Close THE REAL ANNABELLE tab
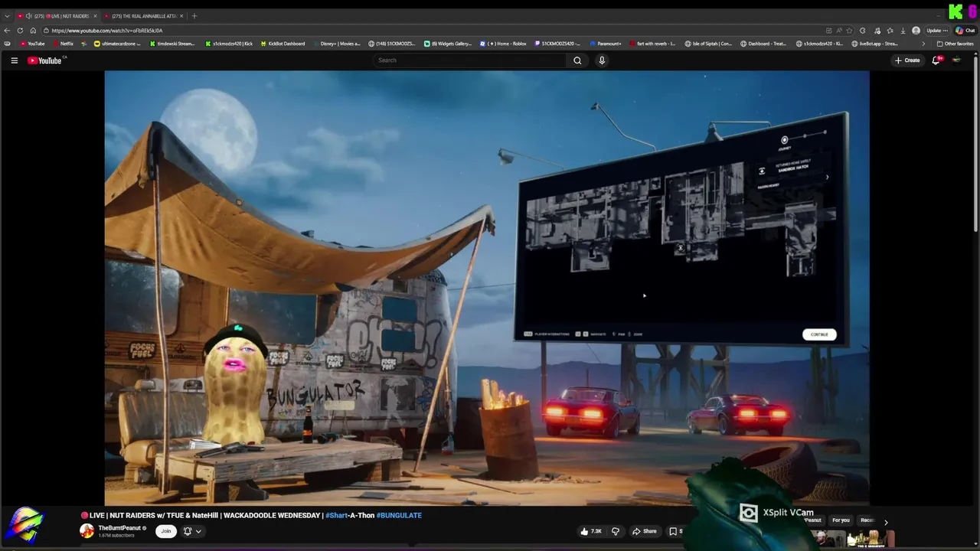This screenshot has width=980, height=551. point(181,16)
